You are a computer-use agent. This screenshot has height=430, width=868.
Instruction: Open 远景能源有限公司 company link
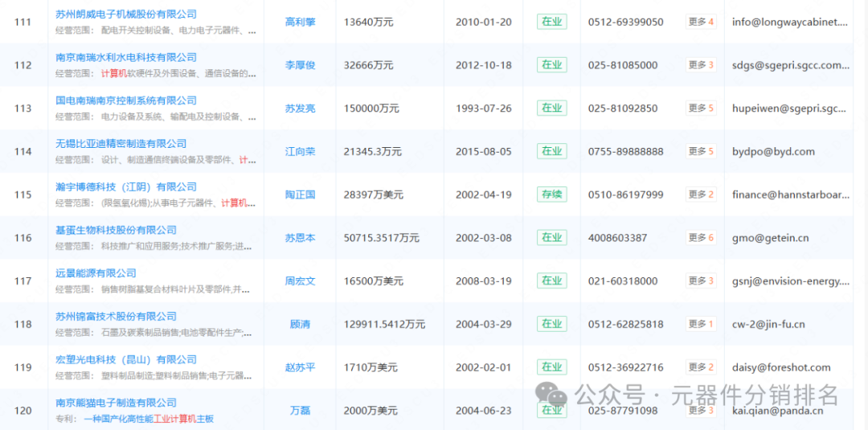[96, 273]
